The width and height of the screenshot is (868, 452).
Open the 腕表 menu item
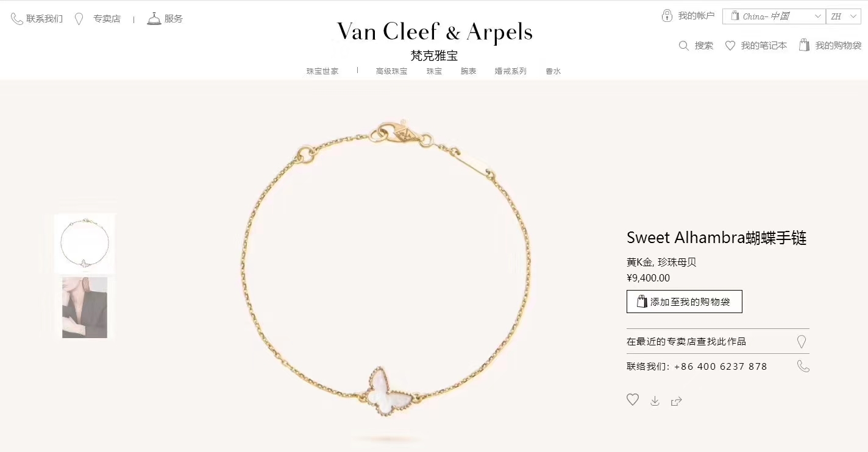pyautogui.click(x=468, y=71)
